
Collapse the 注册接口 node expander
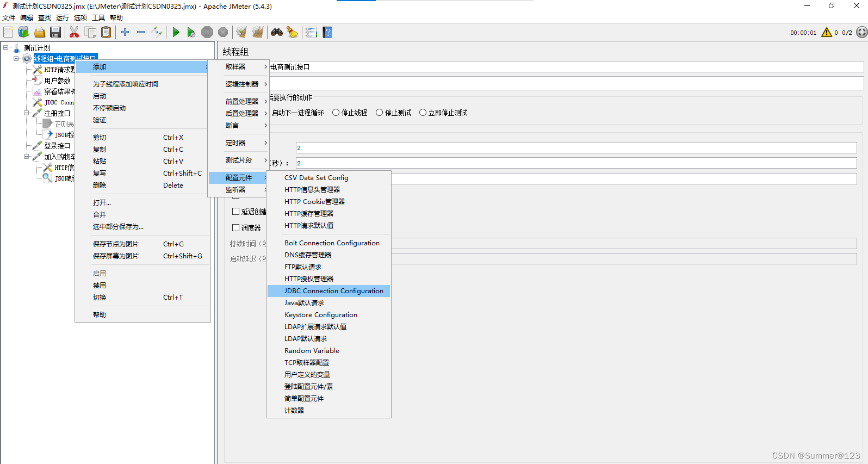pos(26,113)
